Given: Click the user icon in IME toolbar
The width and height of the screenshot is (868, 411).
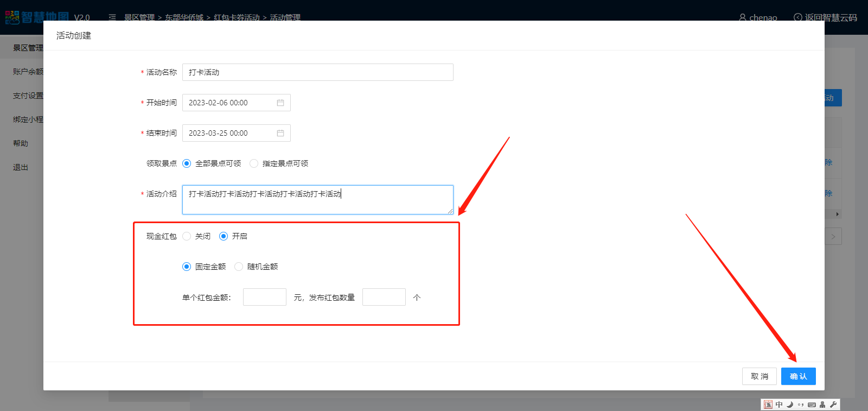Looking at the screenshot, I should click(822, 404).
